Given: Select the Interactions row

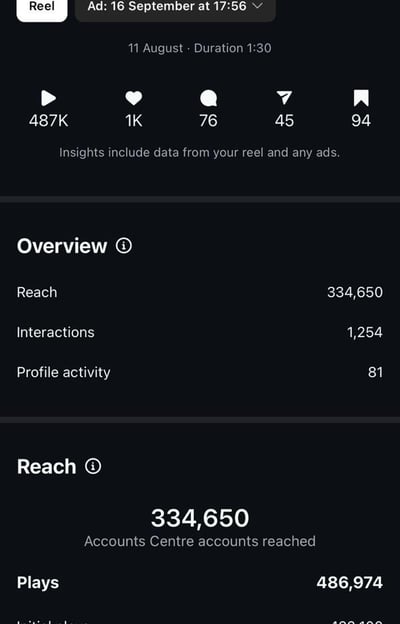Looking at the screenshot, I should coord(200,332).
